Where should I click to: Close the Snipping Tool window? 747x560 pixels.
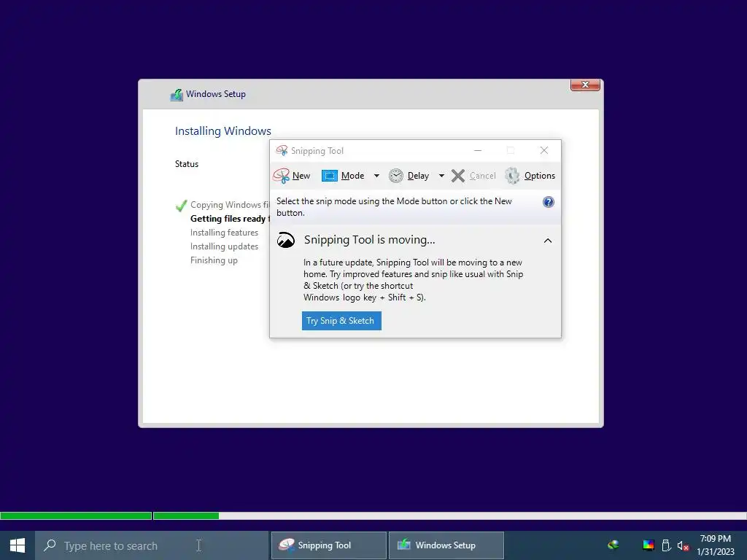[544, 150]
